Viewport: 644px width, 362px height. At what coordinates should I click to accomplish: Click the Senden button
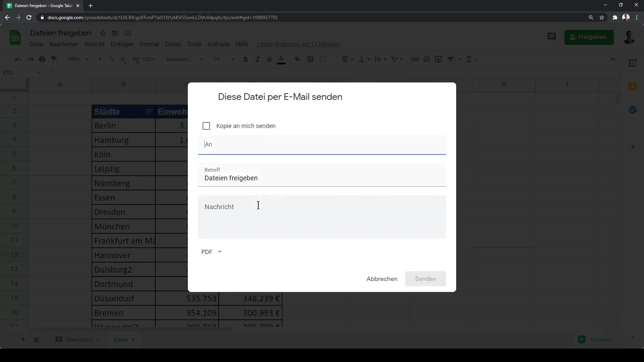coord(425,279)
